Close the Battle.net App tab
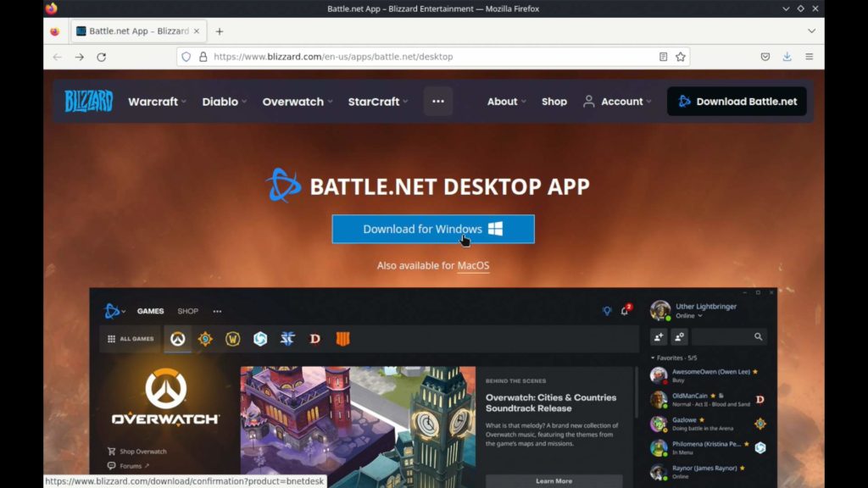This screenshot has width=868, height=488. 197,31
